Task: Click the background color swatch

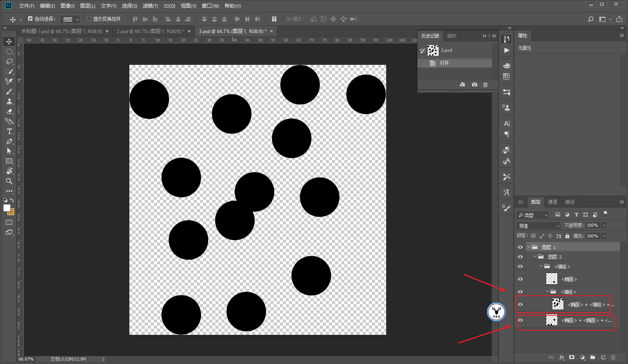Action: (x=12, y=212)
